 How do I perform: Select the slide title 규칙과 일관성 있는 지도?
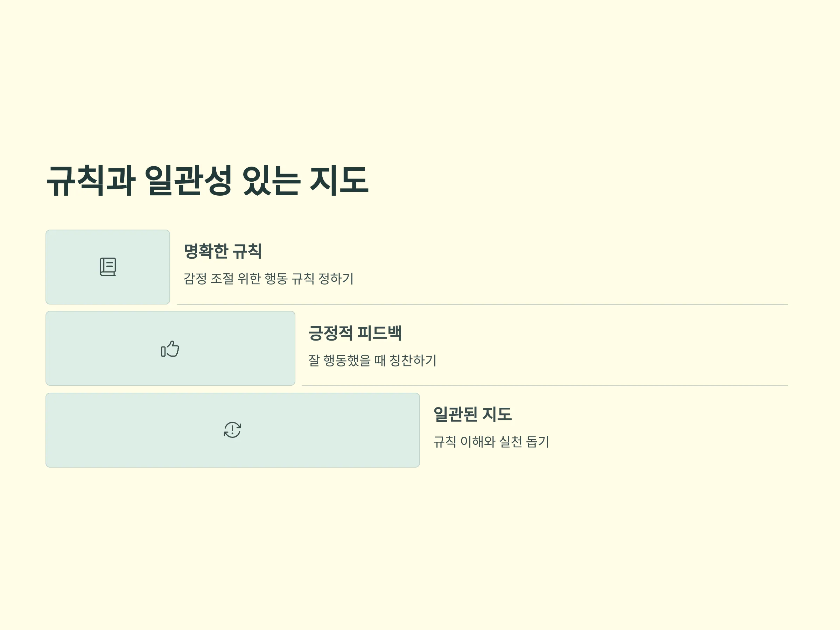[207, 181]
